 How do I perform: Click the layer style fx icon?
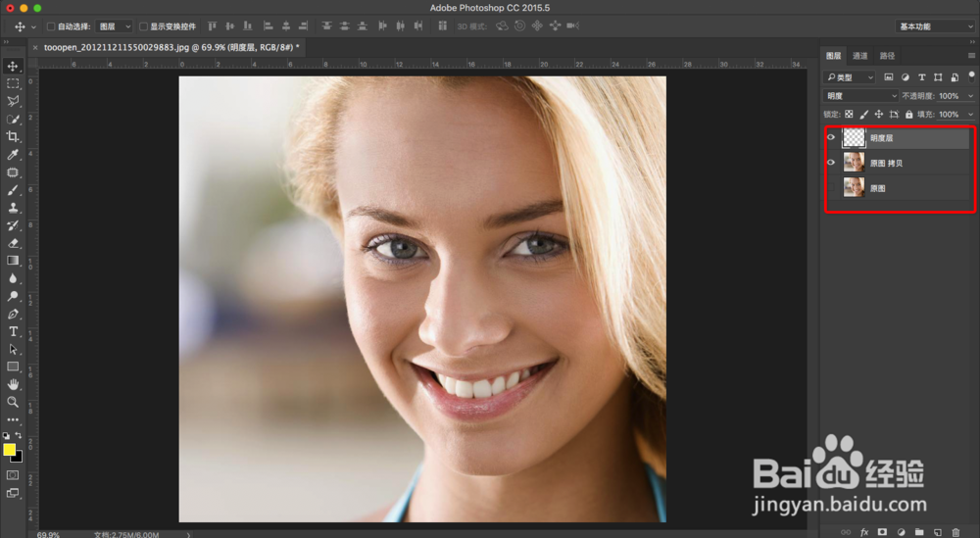pos(864,532)
